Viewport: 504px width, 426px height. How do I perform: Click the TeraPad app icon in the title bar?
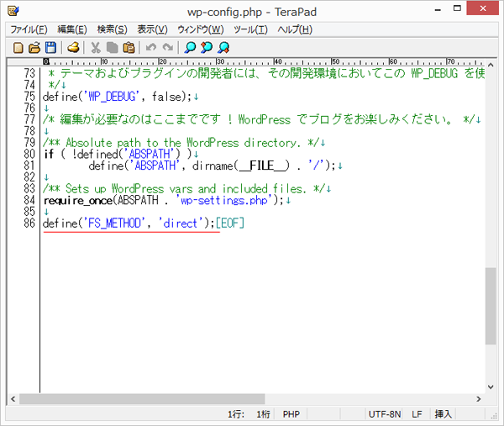tap(13, 11)
